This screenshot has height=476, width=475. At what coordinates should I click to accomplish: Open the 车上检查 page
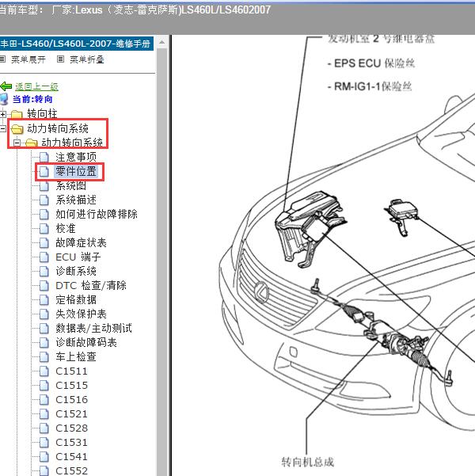[x=76, y=356]
